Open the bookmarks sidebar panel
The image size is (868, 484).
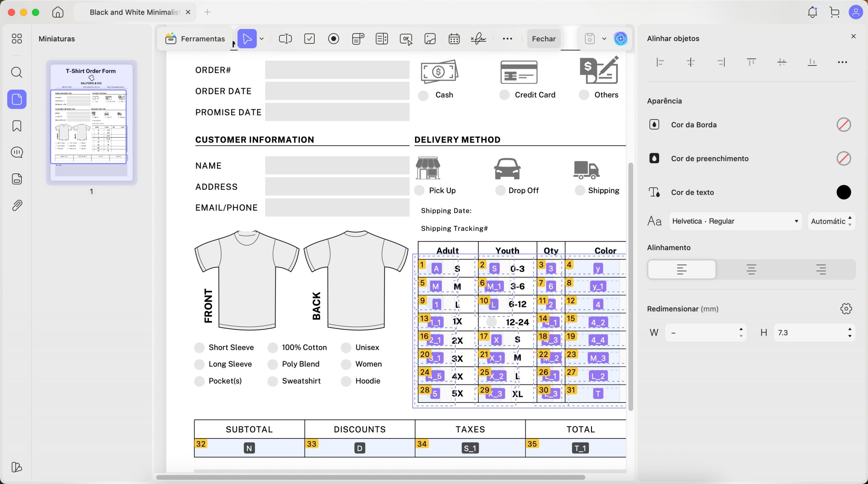click(17, 126)
